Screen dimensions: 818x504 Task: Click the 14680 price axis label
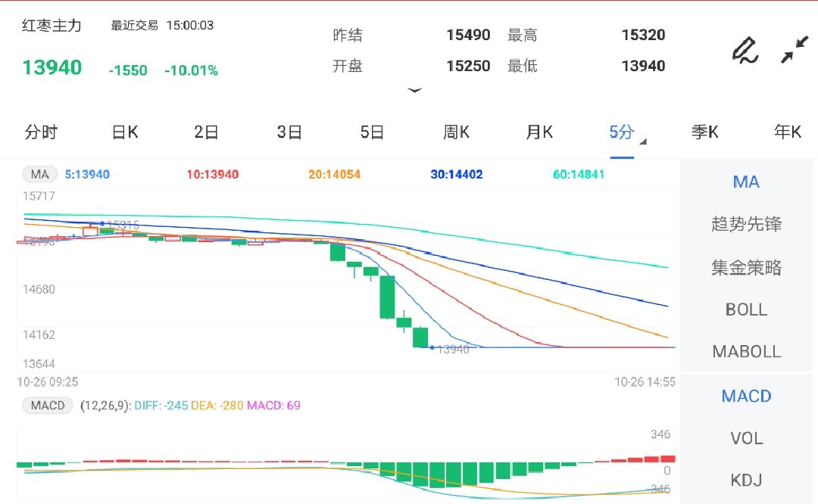(x=39, y=289)
